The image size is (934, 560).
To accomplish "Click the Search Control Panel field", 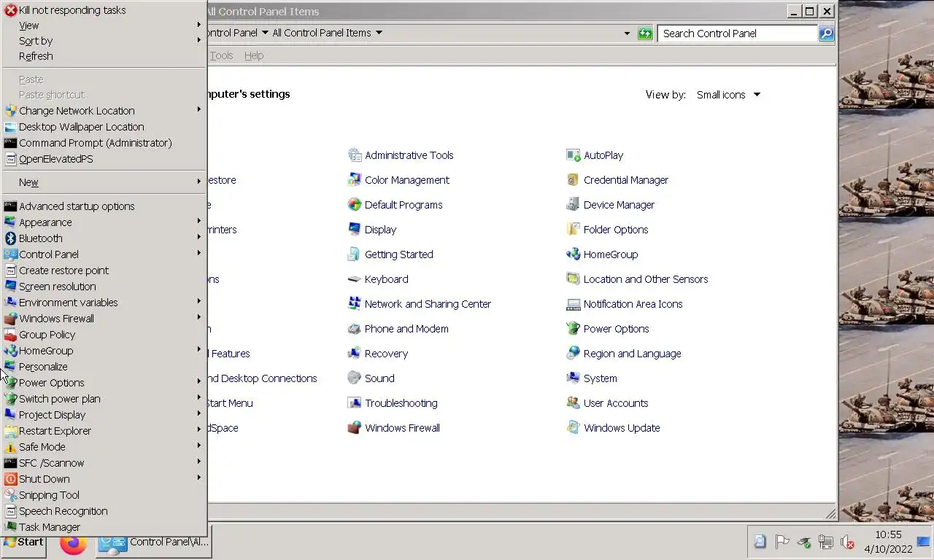I will click(x=738, y=34).
